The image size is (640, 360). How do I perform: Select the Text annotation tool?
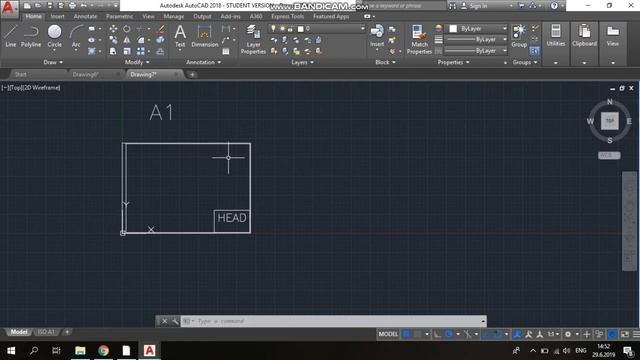point(180,36)
